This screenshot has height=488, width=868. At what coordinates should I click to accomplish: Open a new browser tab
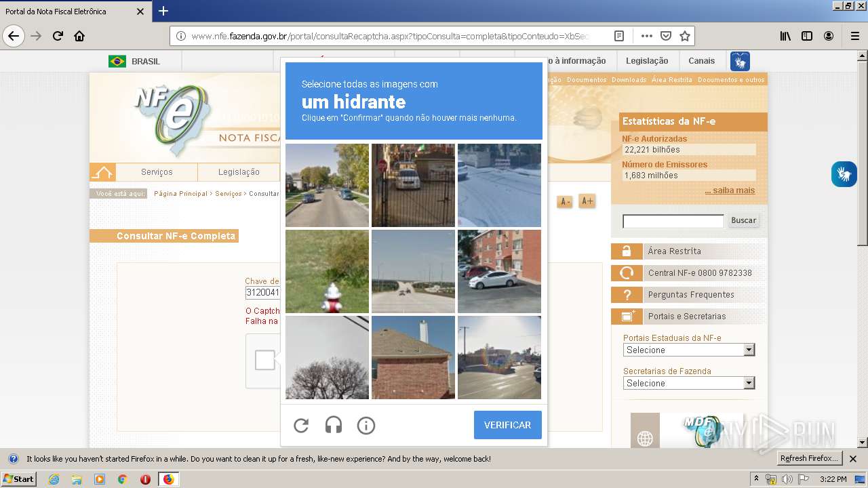coord(163,11)
